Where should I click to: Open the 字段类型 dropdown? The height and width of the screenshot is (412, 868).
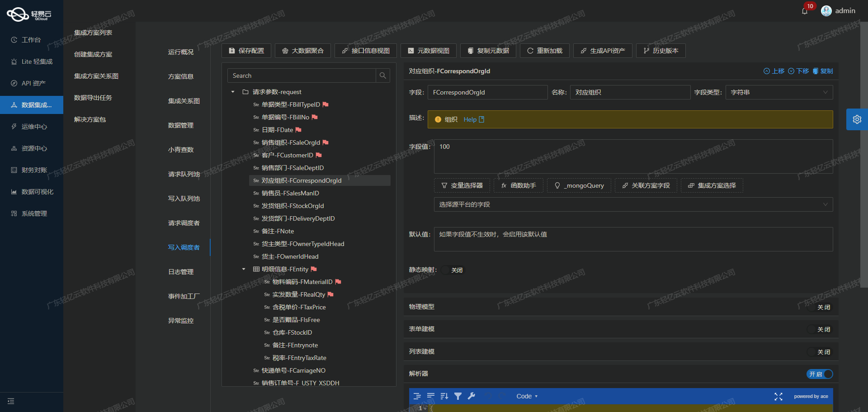[x=779, y=92]
